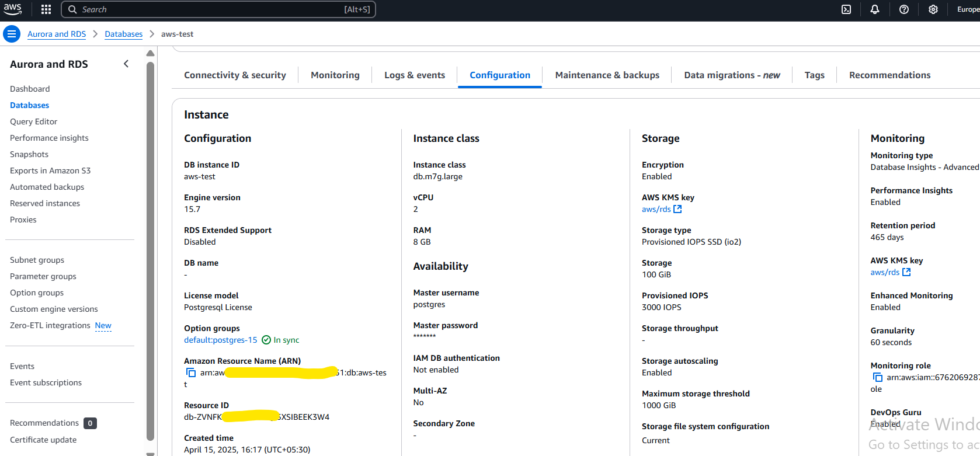Viewport: 980px width, 456px height.
Task: Select the Configuration tab
Action: point(500,75)
